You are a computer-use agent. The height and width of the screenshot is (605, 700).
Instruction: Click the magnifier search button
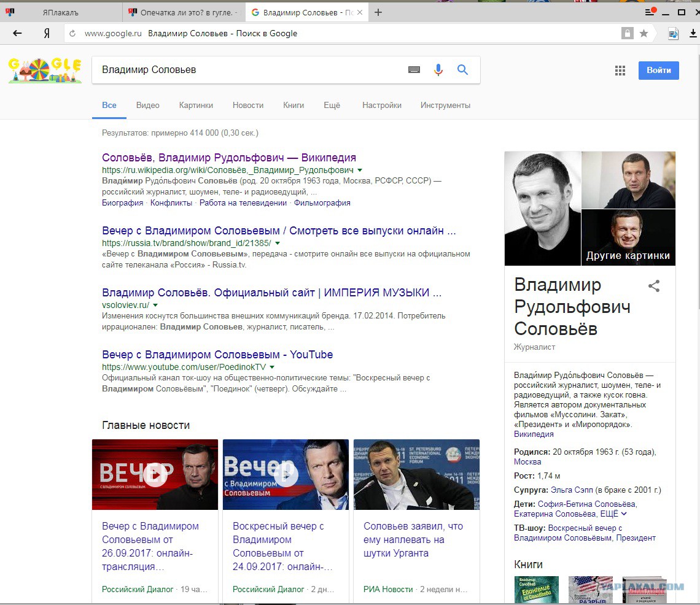tap(462, 69)
